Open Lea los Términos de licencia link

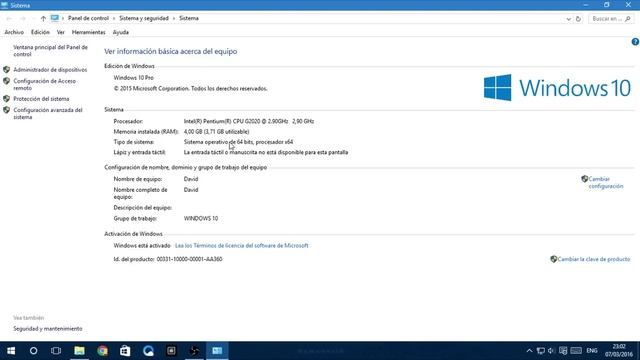pyautogui.click(x=242, y=246)
